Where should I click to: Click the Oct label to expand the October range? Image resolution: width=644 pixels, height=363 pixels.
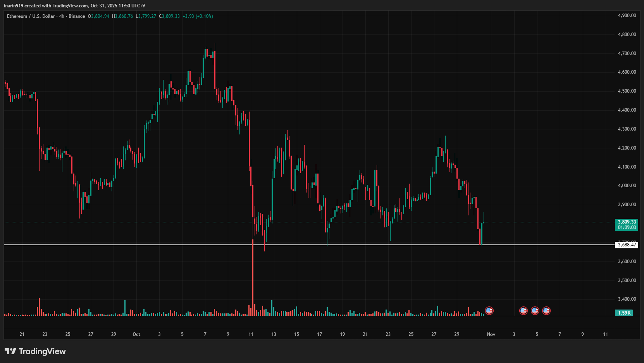[136, 334]
